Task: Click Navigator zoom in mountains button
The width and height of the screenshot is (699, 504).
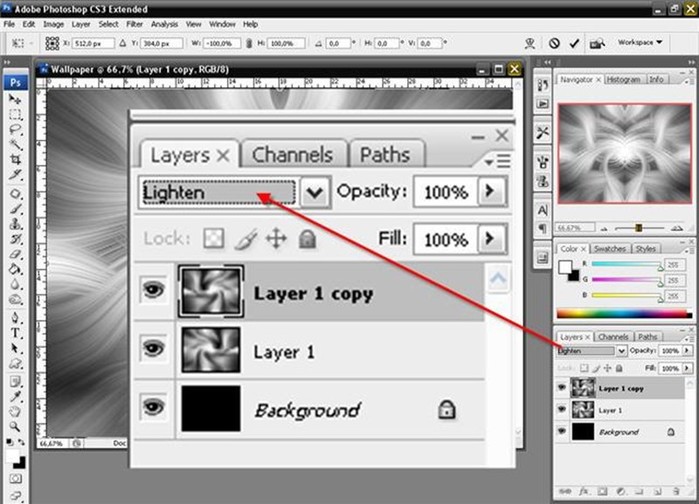Action: (677, 228)
